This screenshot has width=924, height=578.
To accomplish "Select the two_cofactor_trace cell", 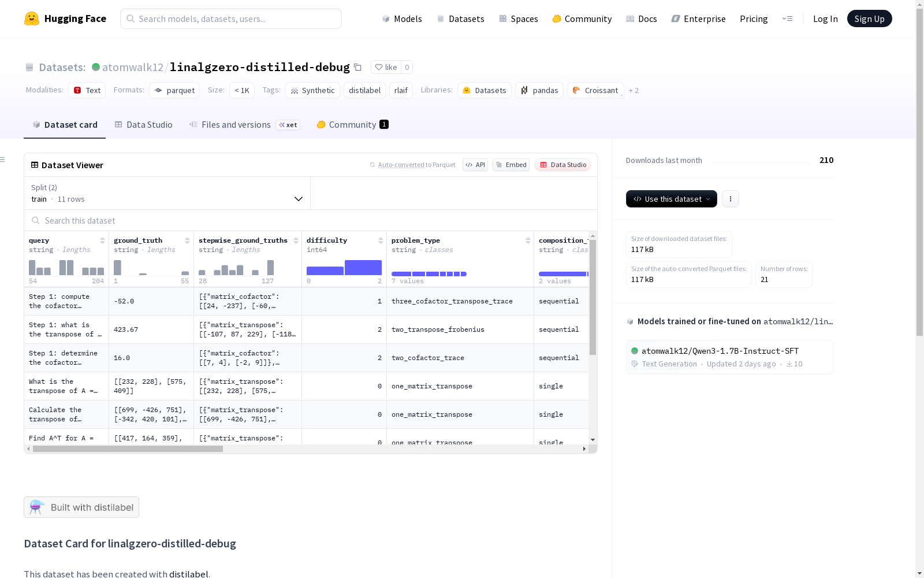I will point(460,358).
